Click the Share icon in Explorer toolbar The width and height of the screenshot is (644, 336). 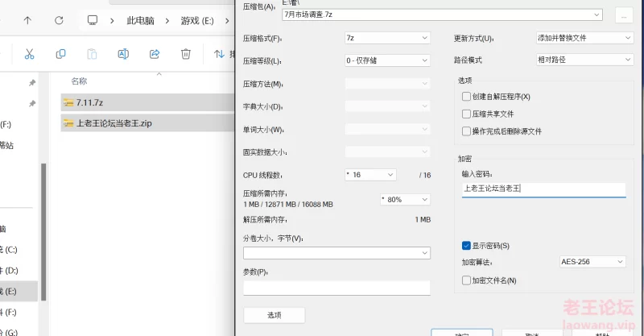pyautogui.click(x=155, y=54)
